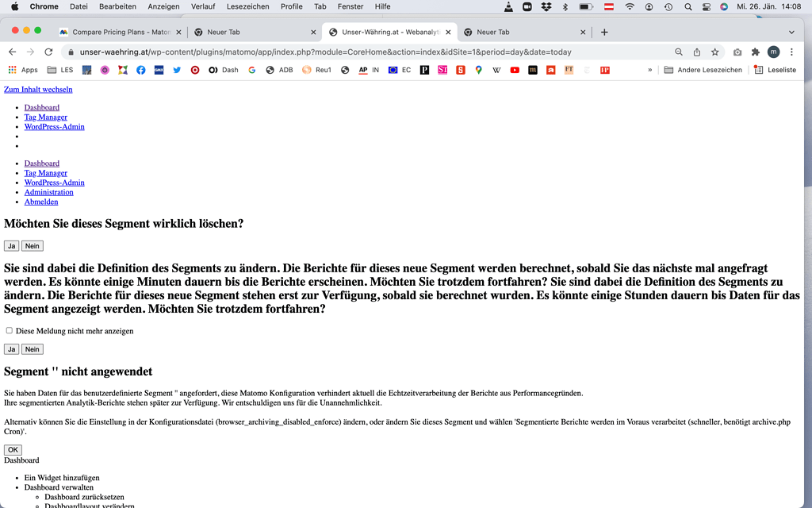The width and height of the screenshot is (812, 508).
Task: Open the YouTube bookmark
Action: point(515,70)
